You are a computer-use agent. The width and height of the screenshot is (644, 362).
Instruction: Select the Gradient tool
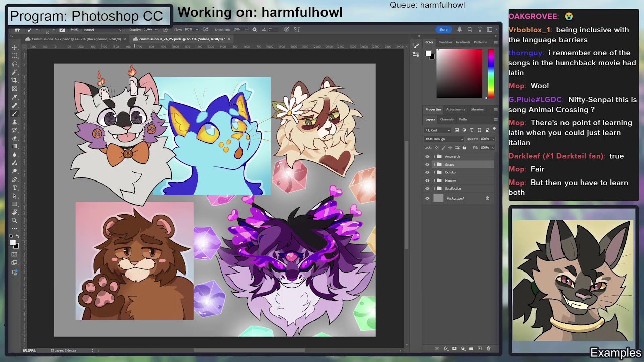pyautogui.click(x=14, y=146)
